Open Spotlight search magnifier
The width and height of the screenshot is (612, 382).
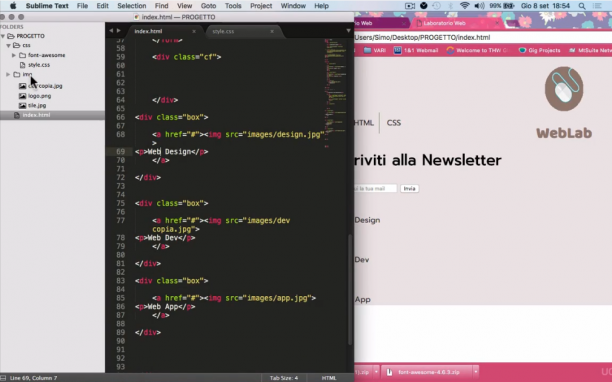pos(582,6)
